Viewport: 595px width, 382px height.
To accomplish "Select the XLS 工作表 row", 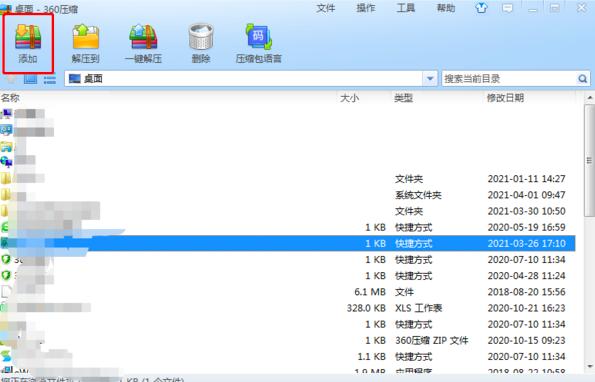I will (288, 308).
